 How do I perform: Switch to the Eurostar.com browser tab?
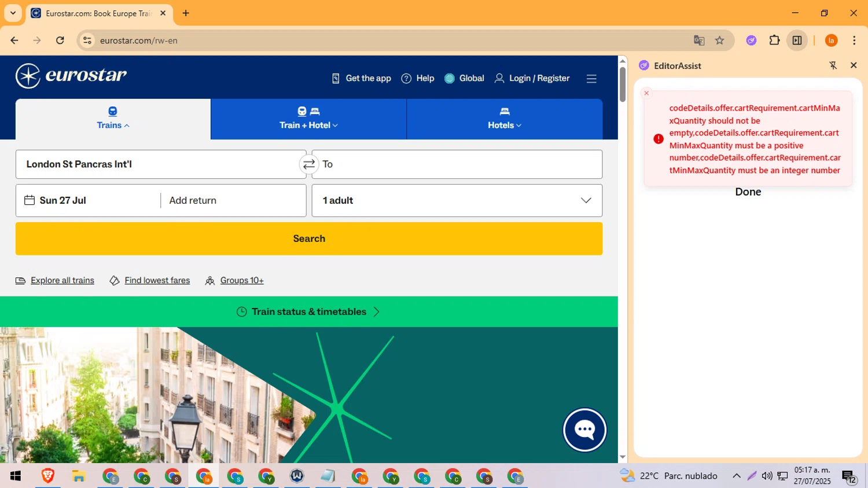click(99, 13)
